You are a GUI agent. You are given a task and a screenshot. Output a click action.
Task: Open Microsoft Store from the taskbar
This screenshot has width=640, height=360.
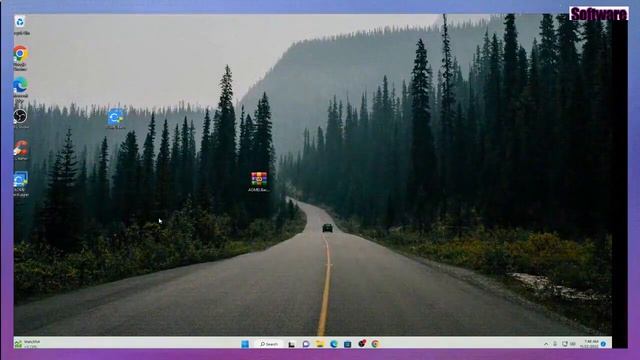coord(347,344)
